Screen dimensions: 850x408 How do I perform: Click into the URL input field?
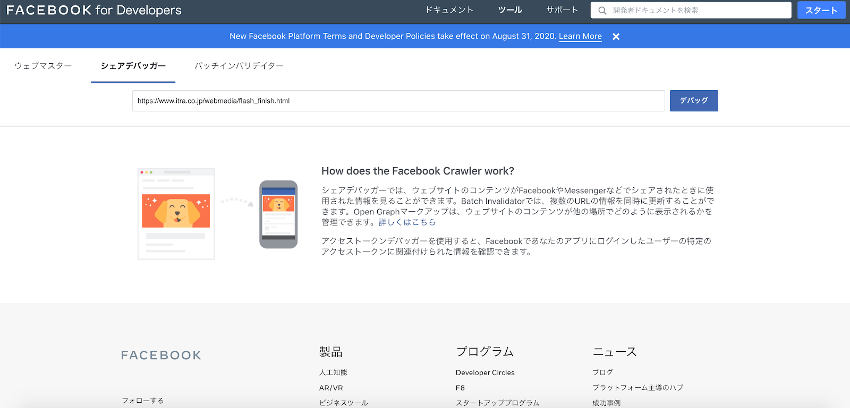[x=398, y=101]
